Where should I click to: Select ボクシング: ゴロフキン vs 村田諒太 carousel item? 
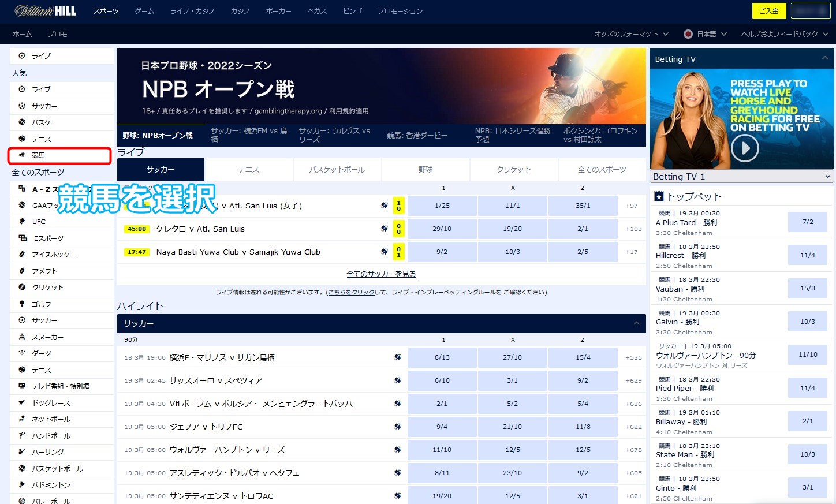pos(602,135)
